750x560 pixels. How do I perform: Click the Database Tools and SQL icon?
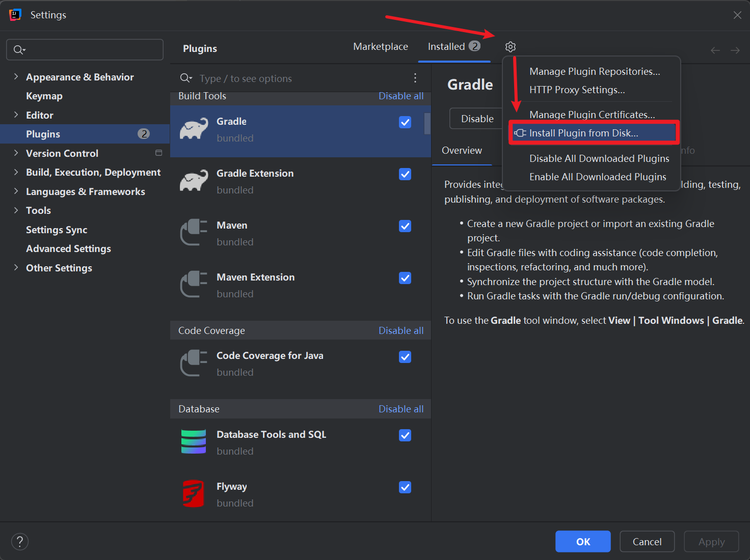click(194, 442)
